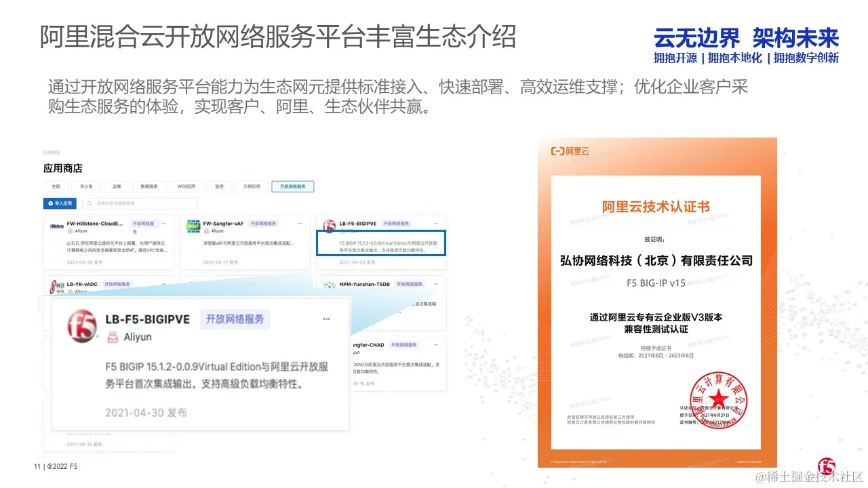Open the 监控 category tab
The image size is (868, 488).
pyautogui.click(x=219, y=186)
